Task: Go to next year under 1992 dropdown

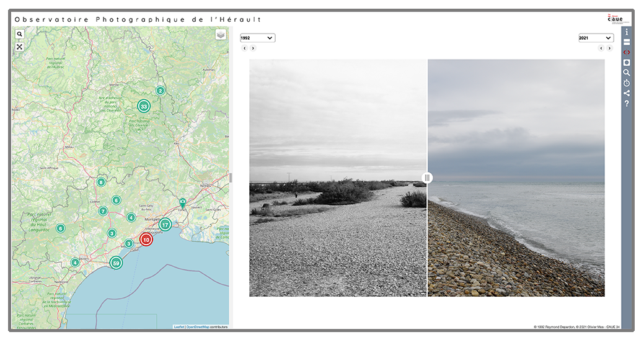Action: [254, 48]
